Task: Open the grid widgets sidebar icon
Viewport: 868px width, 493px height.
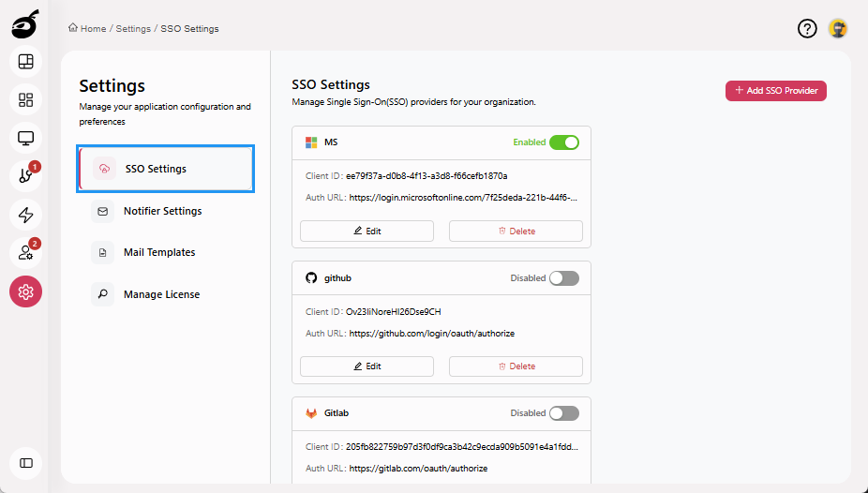Action: [25, 99]
